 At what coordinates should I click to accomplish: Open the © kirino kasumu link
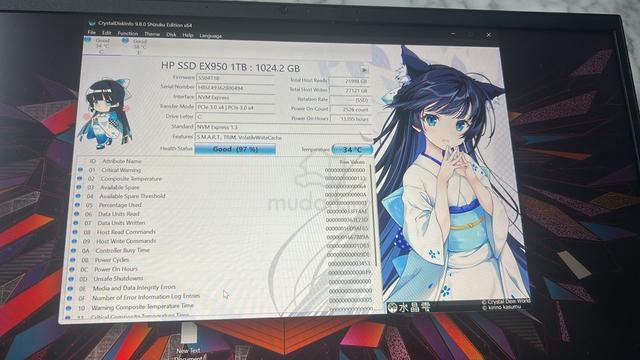tap(502, 307)
